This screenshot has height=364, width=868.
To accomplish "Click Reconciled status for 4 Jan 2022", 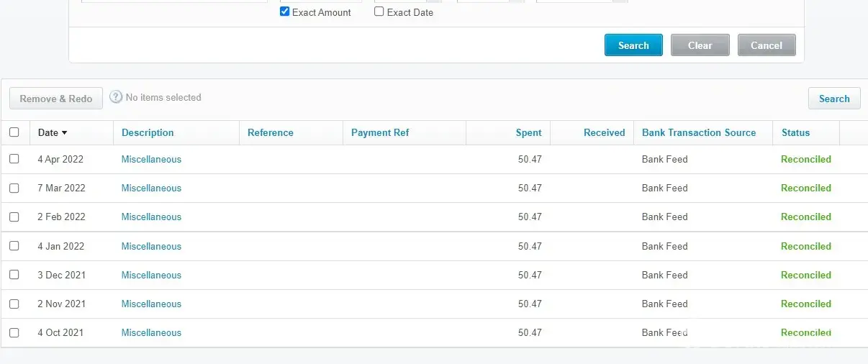I will tap(806, 246).
